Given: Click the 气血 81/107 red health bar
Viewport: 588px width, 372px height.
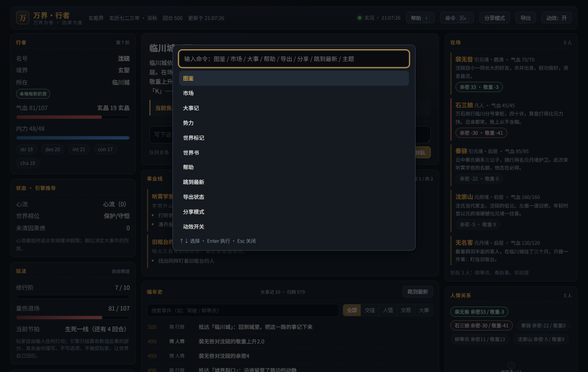Looking at the screenshot, I should coord(73,117).
